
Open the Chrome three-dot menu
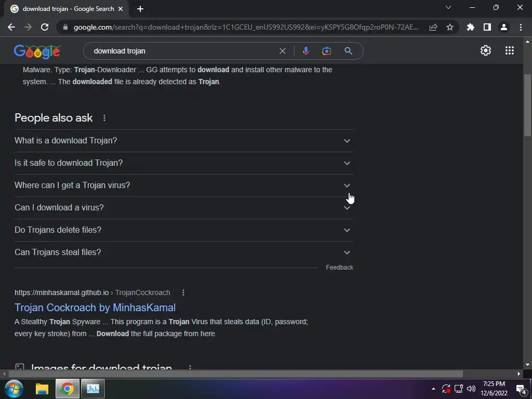[x=521, y=27]
